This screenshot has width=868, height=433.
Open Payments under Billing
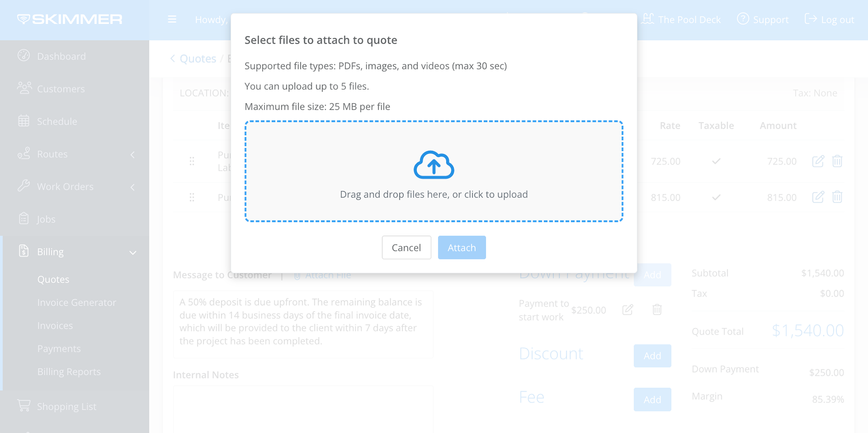59,349
